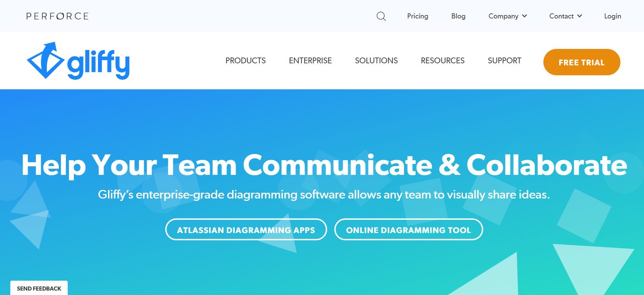The image size is (644, 295).
Task: Open the Enterprise menu
Action: [310, 61]
